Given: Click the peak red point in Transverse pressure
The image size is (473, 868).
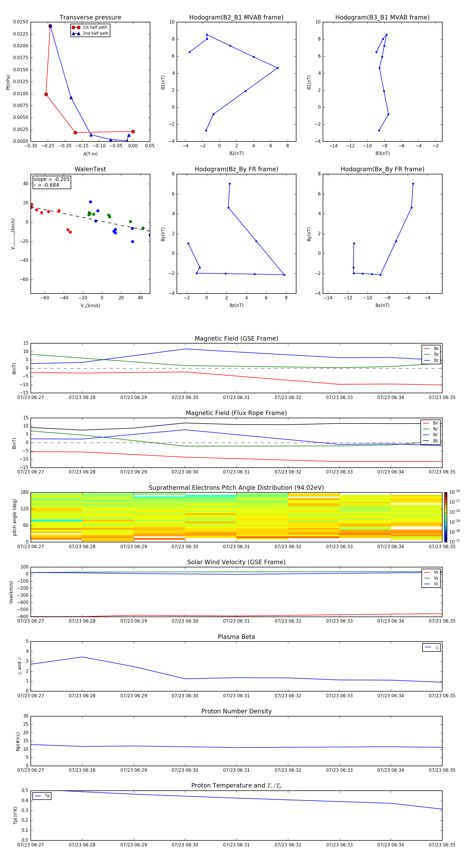Looking at the screenshot, I should coord(50,26).
